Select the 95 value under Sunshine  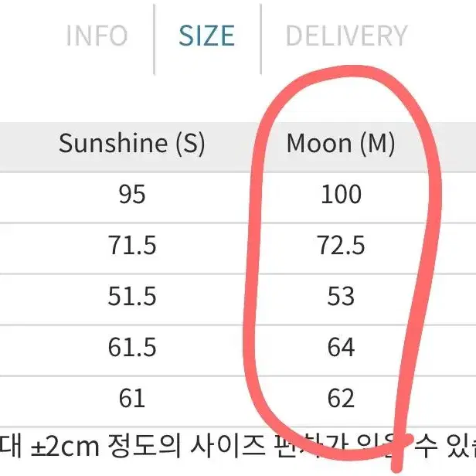click(x=132, y=194)
